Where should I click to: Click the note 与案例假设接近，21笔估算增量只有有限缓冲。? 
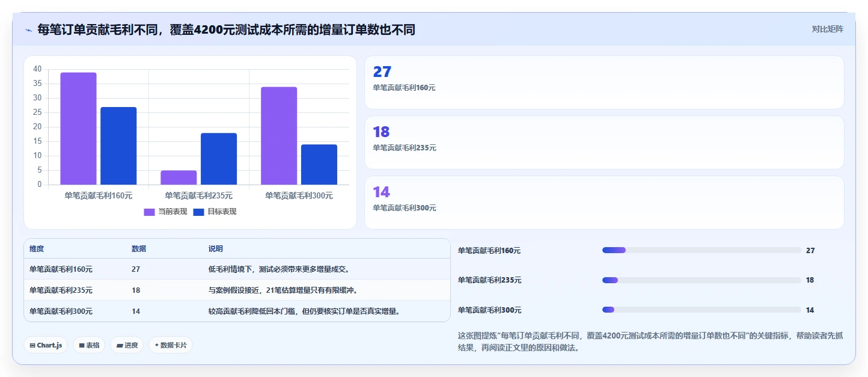(x=283, y=290)
